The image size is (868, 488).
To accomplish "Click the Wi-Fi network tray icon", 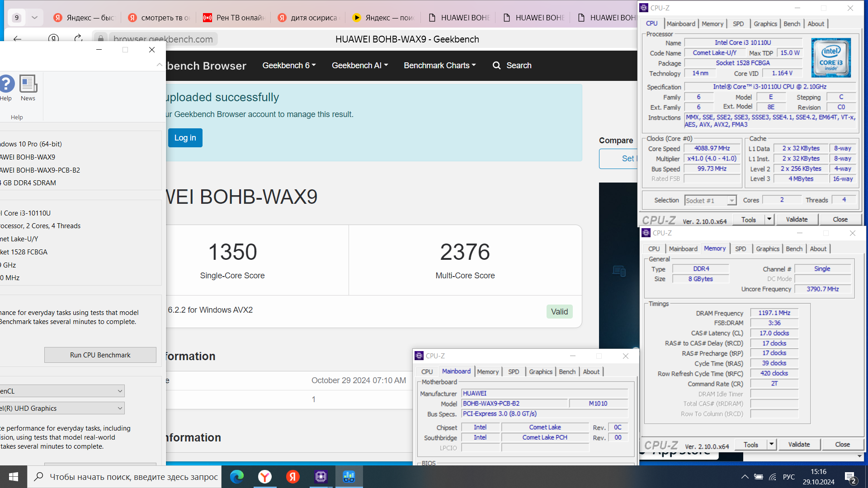I will pos(773,477).
